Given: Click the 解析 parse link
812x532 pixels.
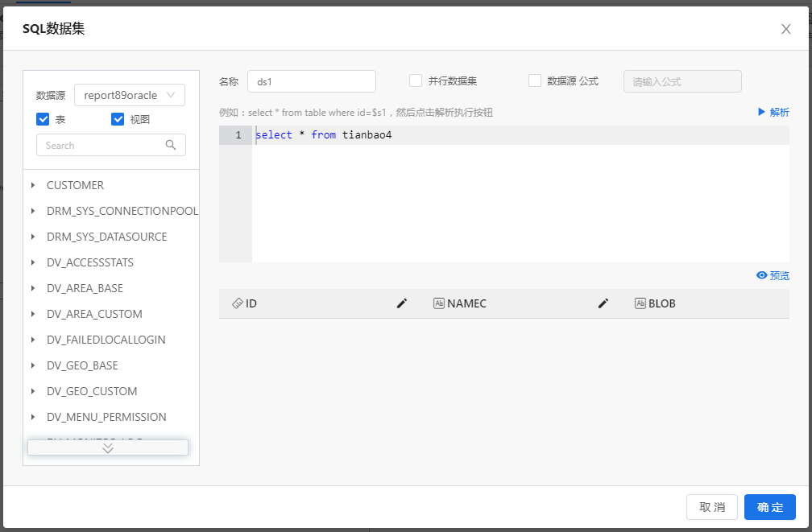Looking at the screenshot, I should 780,113.
